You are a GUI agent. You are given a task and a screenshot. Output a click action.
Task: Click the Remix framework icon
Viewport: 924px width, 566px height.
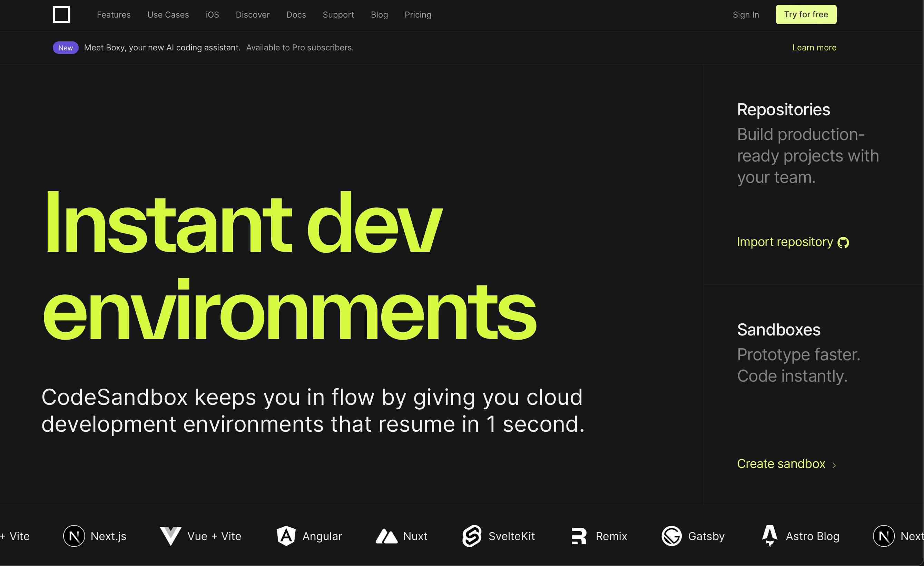[577, 536]
